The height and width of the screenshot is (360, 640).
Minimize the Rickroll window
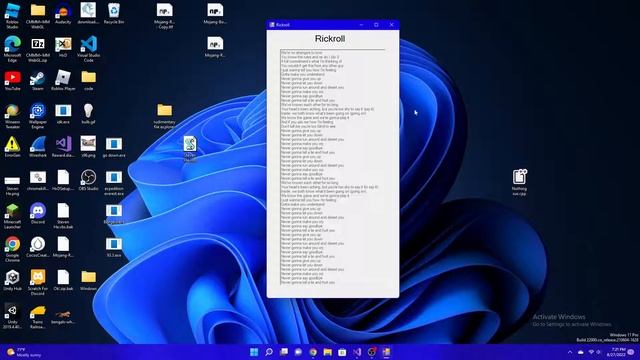point(361,24)
